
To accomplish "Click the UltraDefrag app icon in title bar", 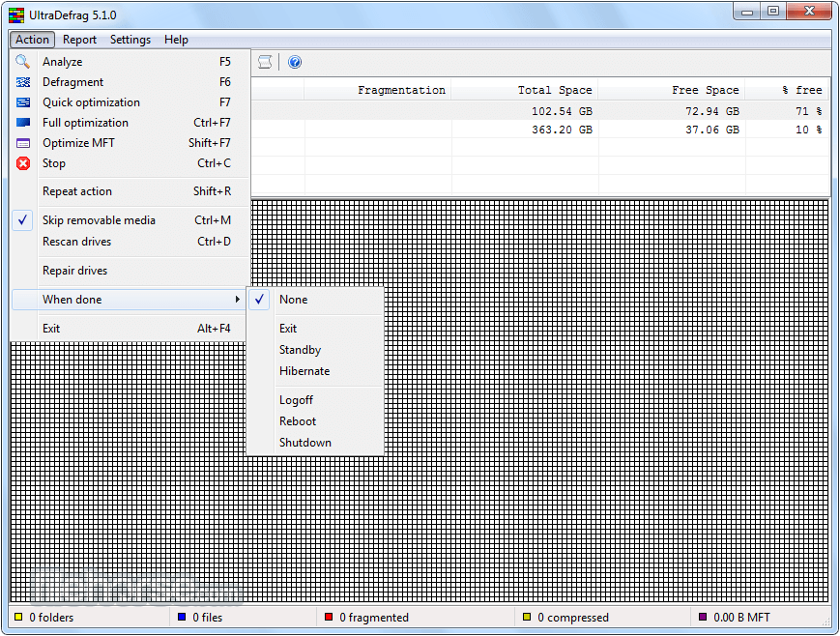I will coord(16,15).
